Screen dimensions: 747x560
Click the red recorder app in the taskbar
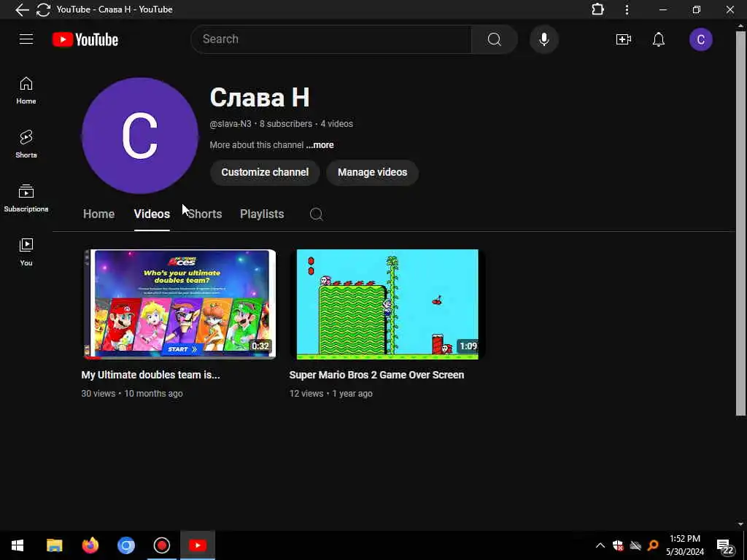162,545
